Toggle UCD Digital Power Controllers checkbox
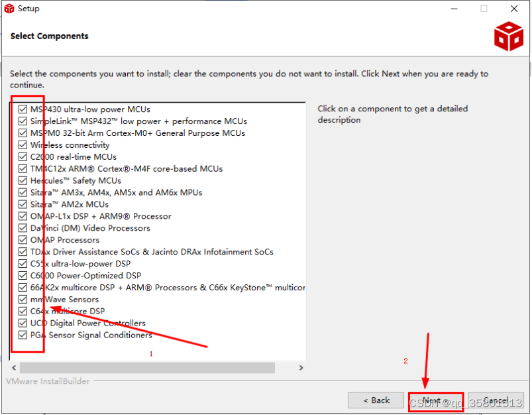Viewport: 532px width, 415px height. pyautogui.click(x=23, y=323)
